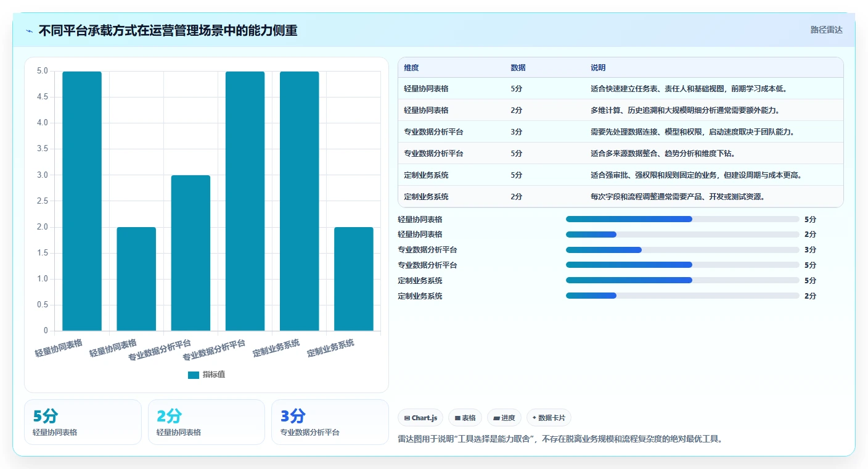Select the 定制业务系统 chart bar at value 5
Screen dimensions: 868x469
click(300, 201)
